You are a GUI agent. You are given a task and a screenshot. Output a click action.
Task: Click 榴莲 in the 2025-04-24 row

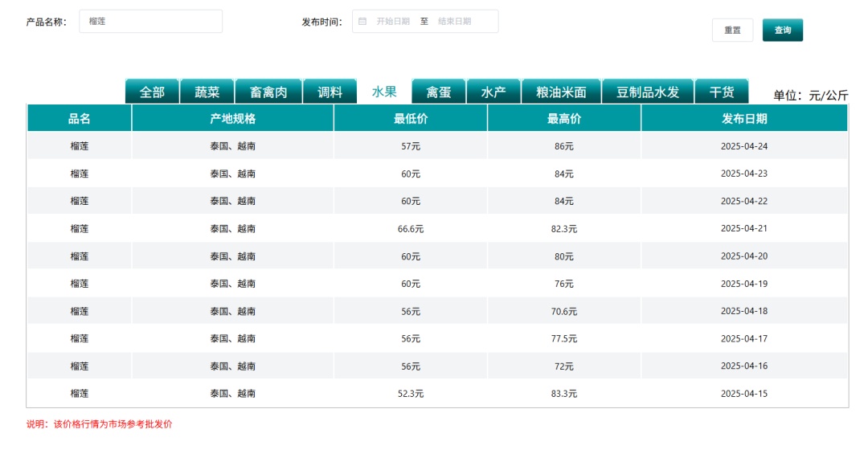click(79, 146)
